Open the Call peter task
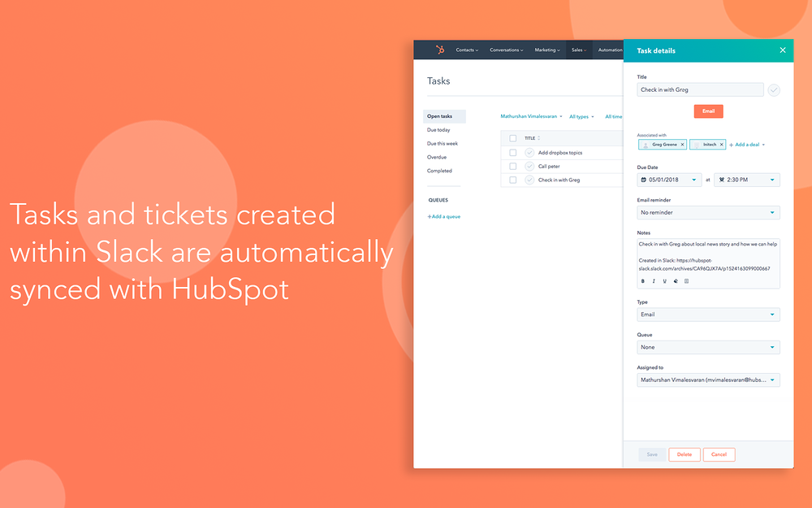 [549, 167]
